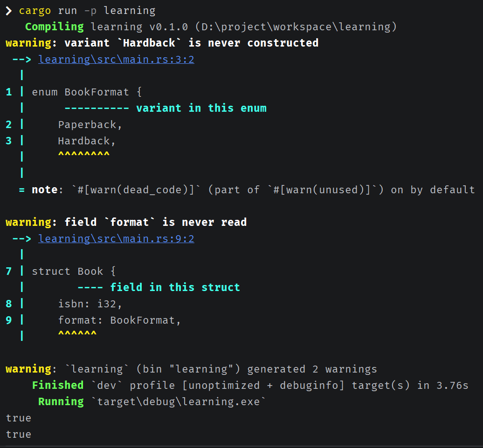Click the cargo command word in prompt
This screenshot has width=483, height=448.
tap(35, 11)
